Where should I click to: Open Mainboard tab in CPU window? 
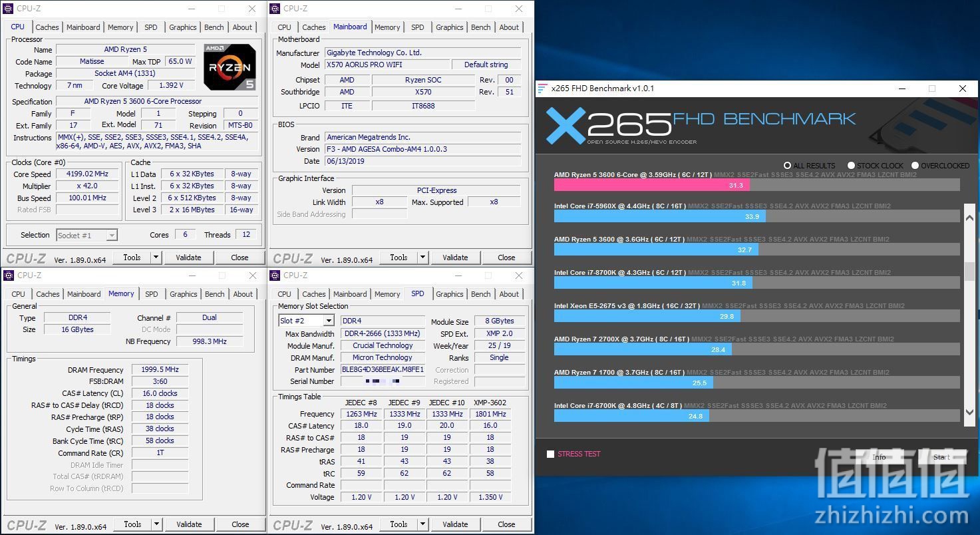pos(83,27)
